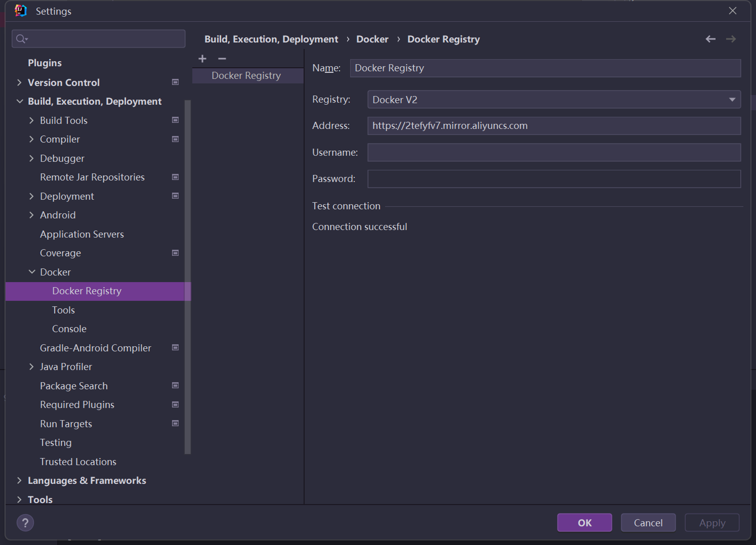Click project-level icon next to Version Control
This screenshot has height=545, width=756.
[x=175, y=82]
